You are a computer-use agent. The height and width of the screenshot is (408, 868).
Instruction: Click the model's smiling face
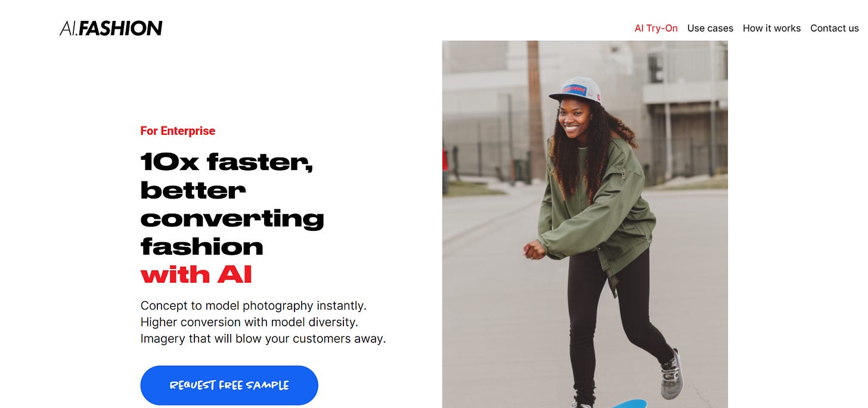click(575, 119)
